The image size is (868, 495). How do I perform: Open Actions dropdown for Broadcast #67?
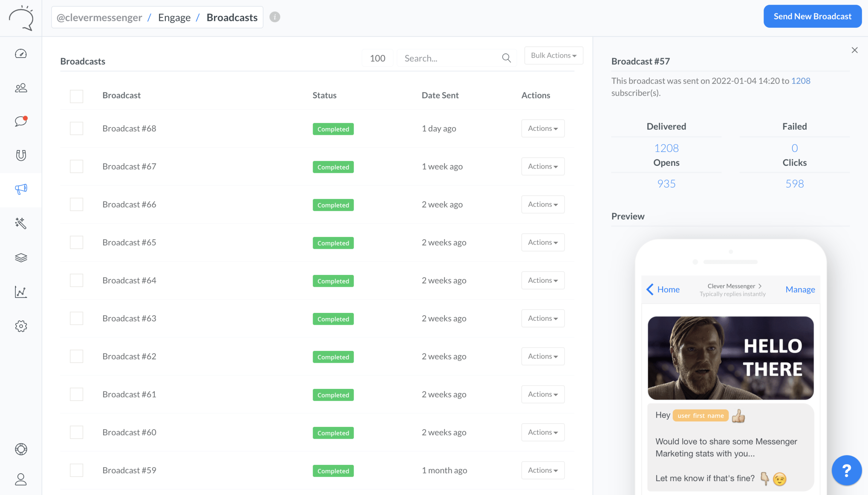click(542, 166)
